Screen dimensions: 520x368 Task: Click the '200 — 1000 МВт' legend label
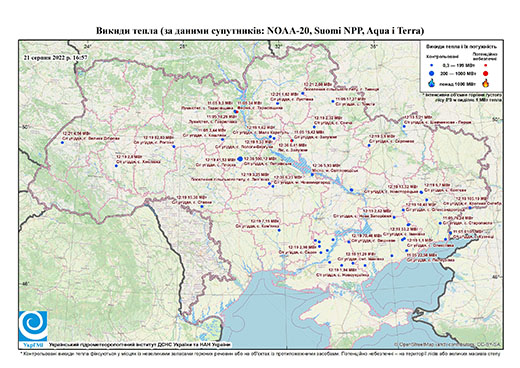coord(457,73)
